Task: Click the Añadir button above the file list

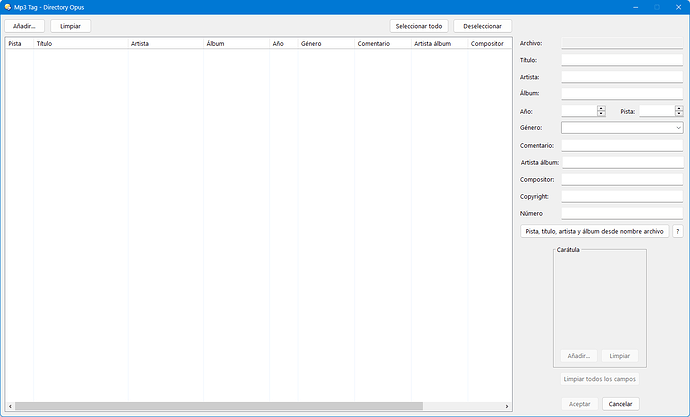Action: pos(25,26)
